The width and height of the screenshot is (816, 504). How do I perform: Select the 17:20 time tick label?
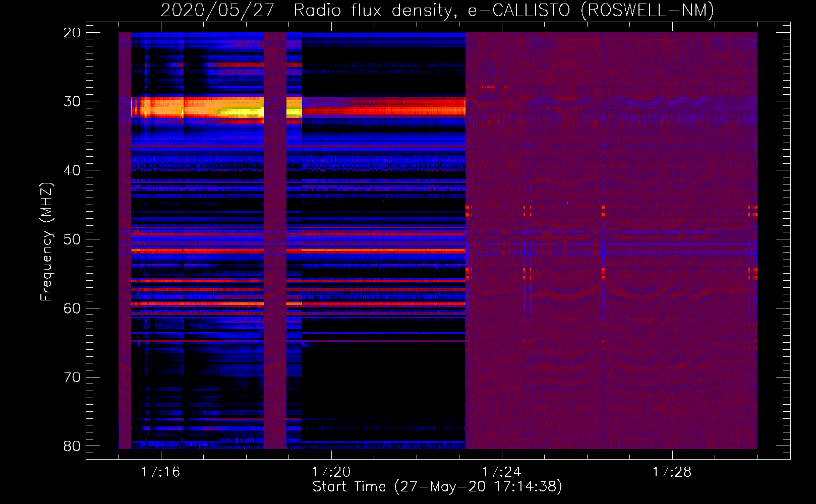tap(331, 472)
